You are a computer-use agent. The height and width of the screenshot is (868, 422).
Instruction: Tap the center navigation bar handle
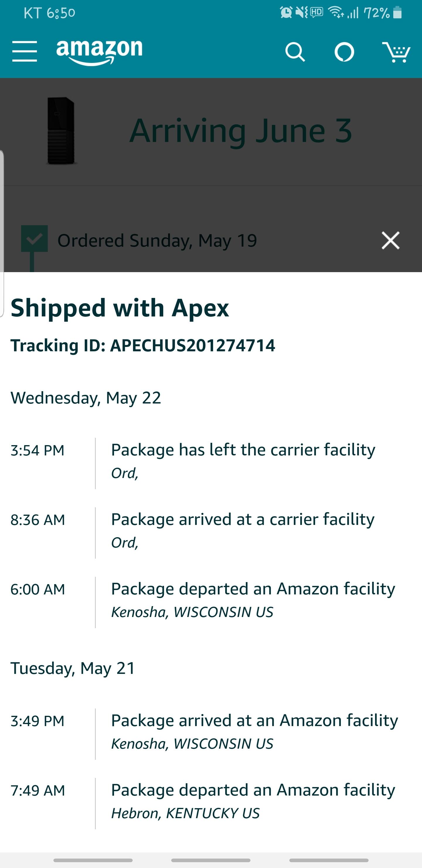point(211,860)
